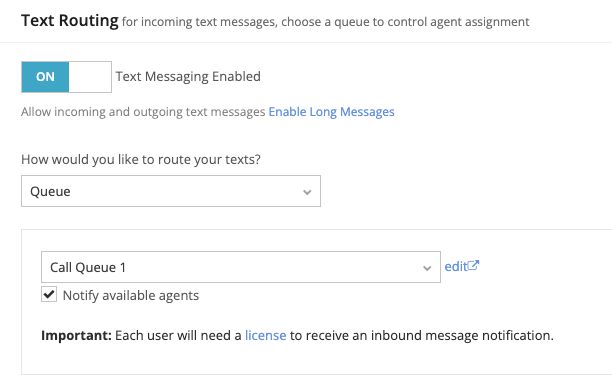Click the Text Messaging Enabled label

[x=188, y=77]
